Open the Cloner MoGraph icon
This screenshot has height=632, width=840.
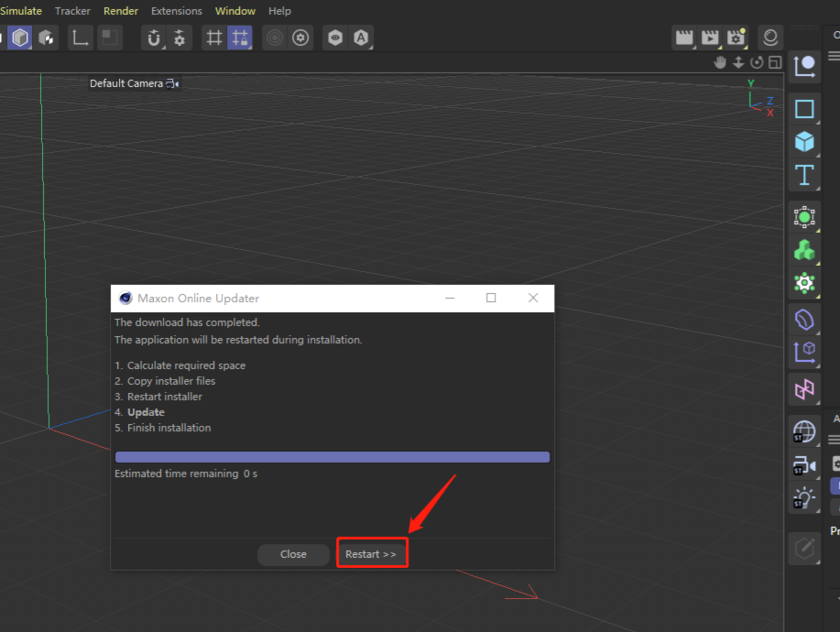pos(804,250)
